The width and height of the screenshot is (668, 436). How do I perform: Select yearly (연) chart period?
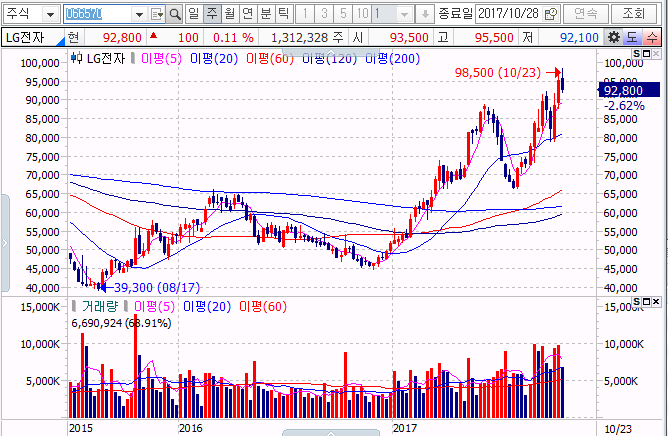pos(248,14)
